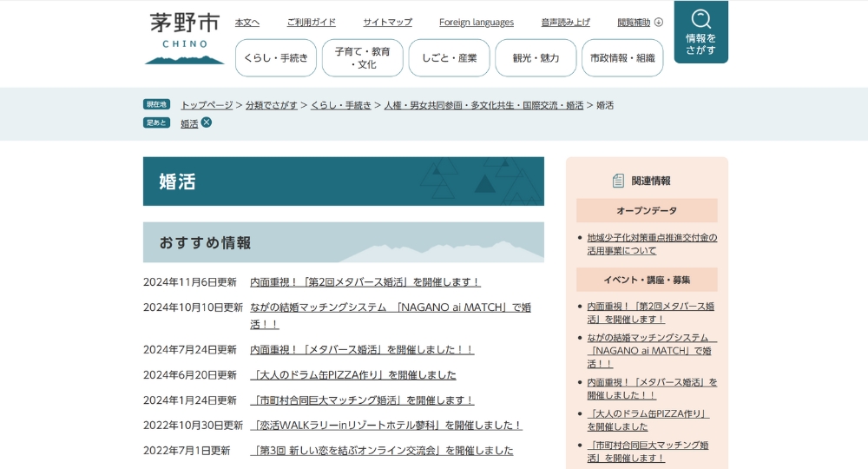Screen dimensions: 868x469
Task: Open the 市政情報・組織 navigation menu
Action: [x=622, y=58]
